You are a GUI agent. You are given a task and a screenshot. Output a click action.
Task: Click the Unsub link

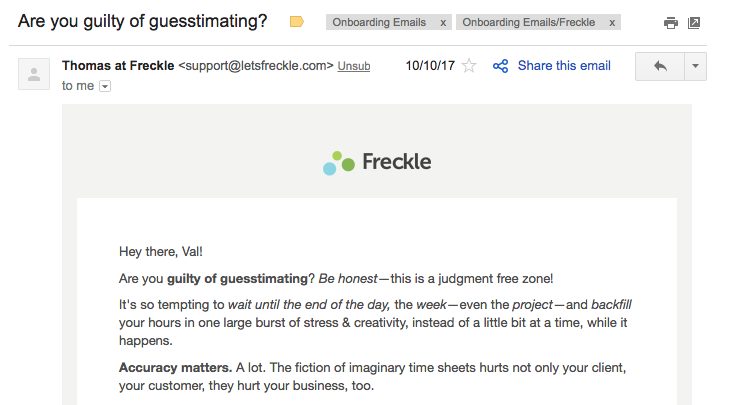353,66
